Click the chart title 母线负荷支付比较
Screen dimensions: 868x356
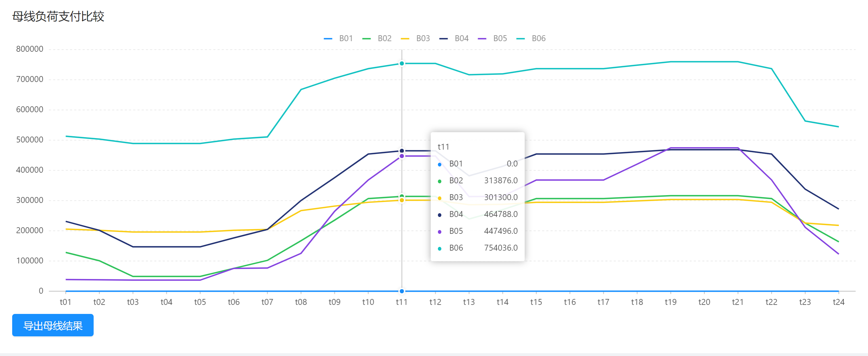[58, 16]
